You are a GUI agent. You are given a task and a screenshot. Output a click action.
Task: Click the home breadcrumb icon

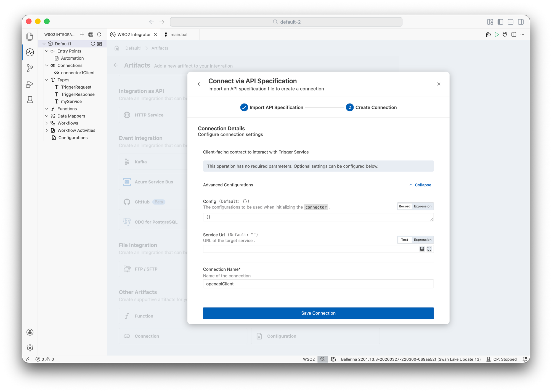(117, 48)
